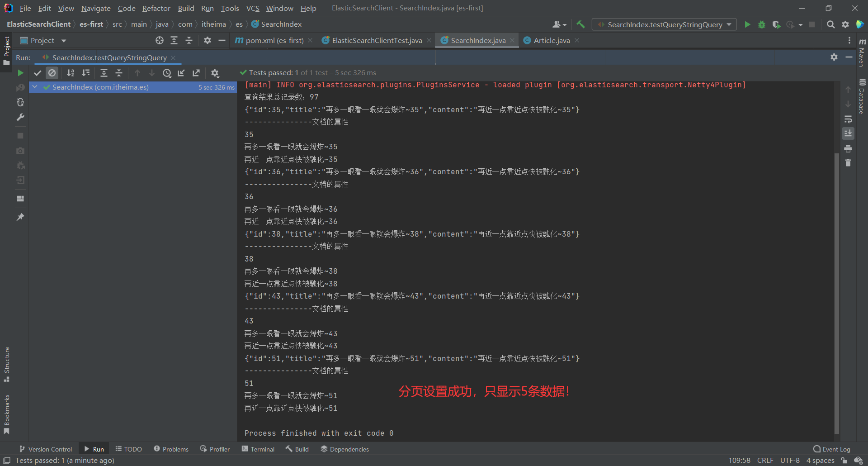The width and height of the screenshot is (868, 466).
Task: Open the Navigate menu
Action: (96, 8)
